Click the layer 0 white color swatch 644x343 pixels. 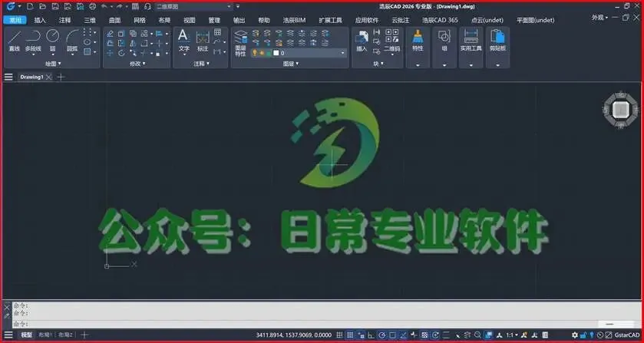pos(276,53)
